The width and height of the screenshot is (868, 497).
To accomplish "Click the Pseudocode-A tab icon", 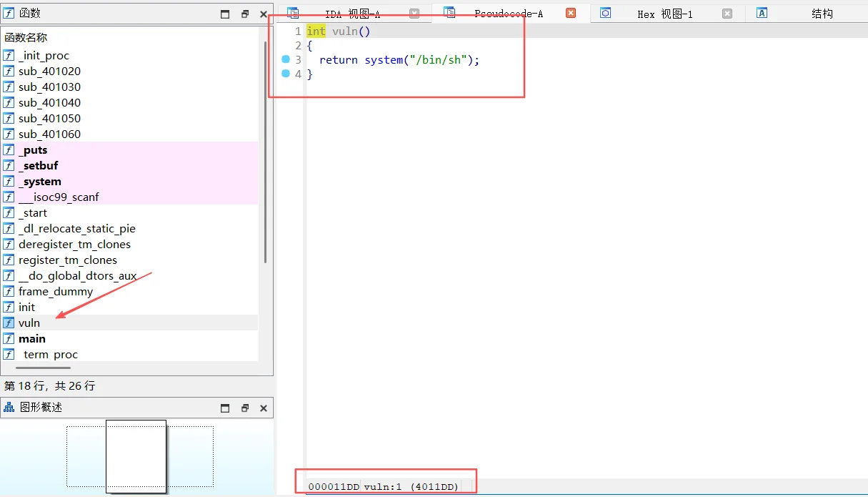I will pos(449,13).
